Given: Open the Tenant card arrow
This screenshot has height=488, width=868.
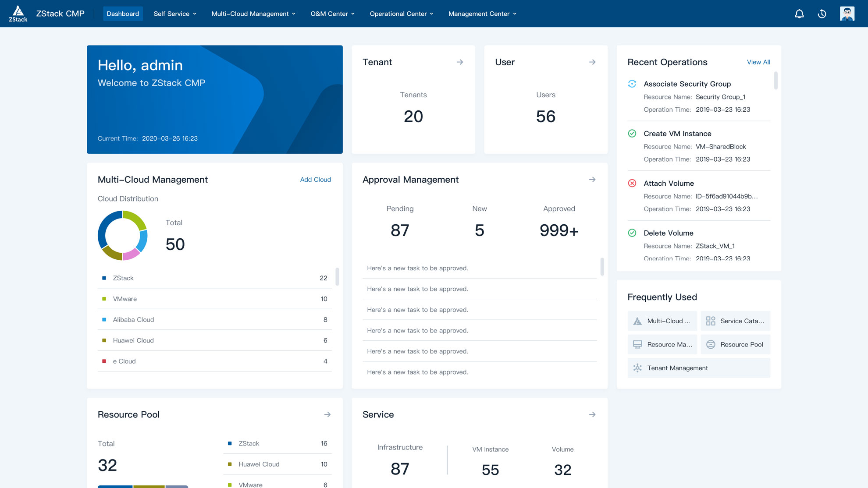Looking at the screenshot, I should (x=460, y=62).
